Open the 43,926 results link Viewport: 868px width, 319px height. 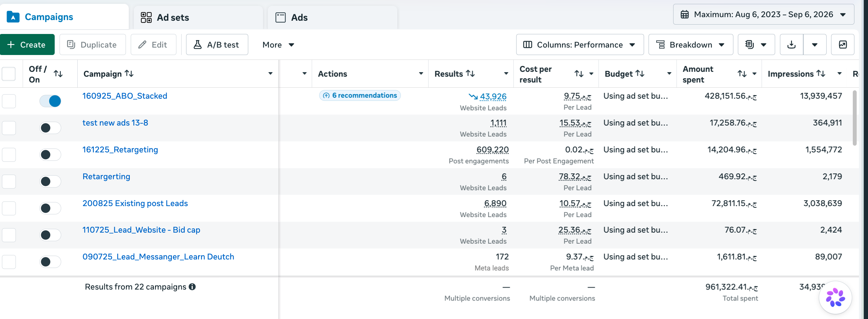pos(493,96)
